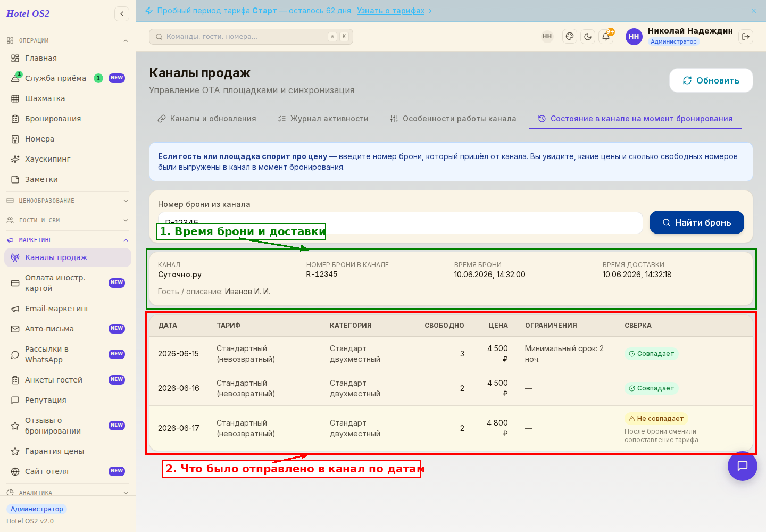Dismiss the trial period banner
The height and width of the screenshot is (532, 766).
coord(754,11)
